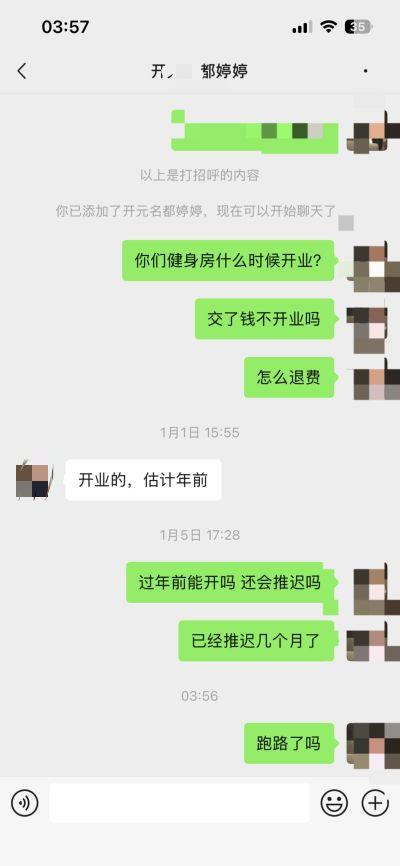Tap my avatar beside 怎么退费
Screen dimensions: 400x866
pos(376,378)
